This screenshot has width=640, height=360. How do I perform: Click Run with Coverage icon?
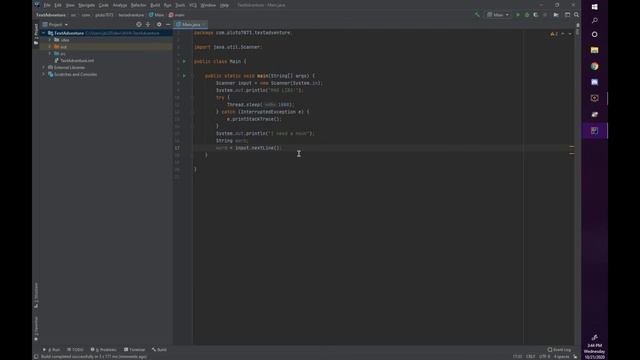pos(536,15)
